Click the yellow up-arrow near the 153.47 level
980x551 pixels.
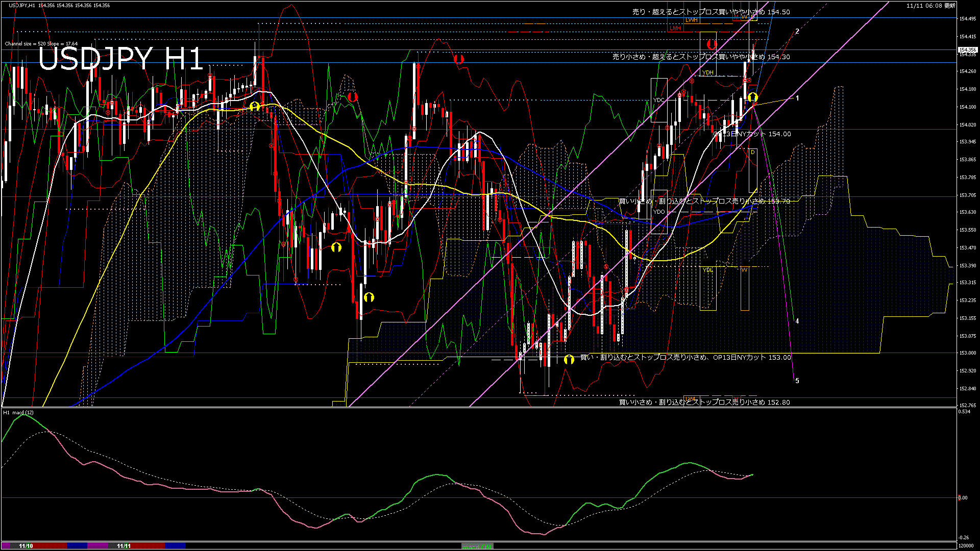336,247
